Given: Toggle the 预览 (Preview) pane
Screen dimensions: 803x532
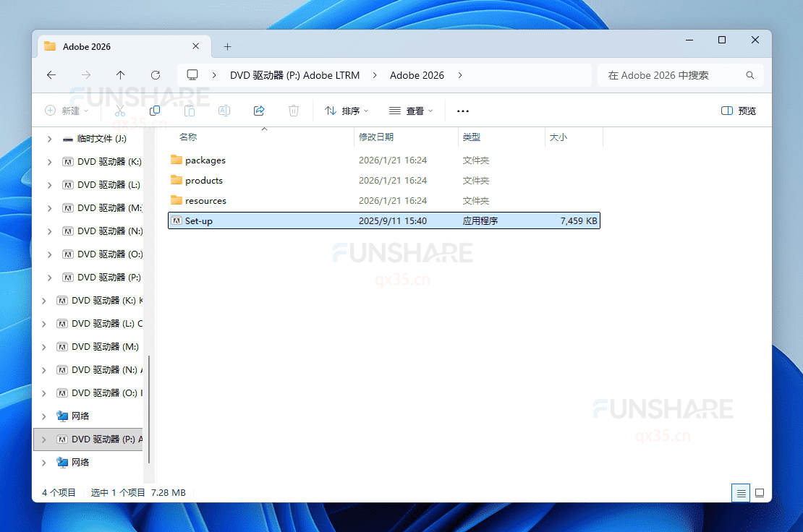Looking at the screenshot, I should 738,110.
